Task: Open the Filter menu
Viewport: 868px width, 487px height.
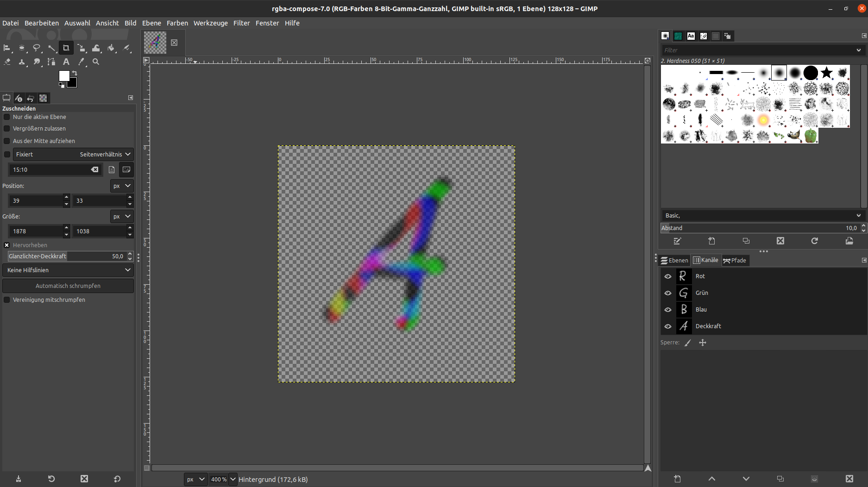Action: click(241, 23)
